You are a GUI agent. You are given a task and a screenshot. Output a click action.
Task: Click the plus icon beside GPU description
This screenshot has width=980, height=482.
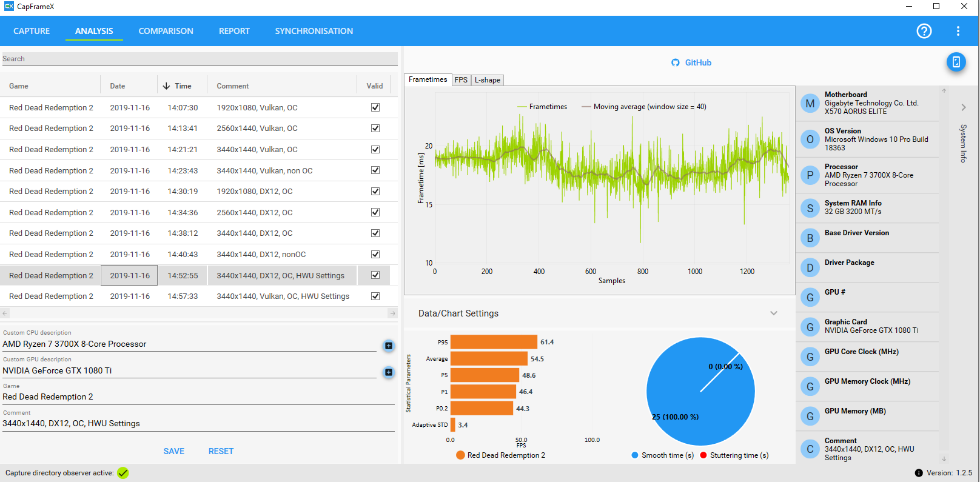pyautogui.click(x=389, y=372)
